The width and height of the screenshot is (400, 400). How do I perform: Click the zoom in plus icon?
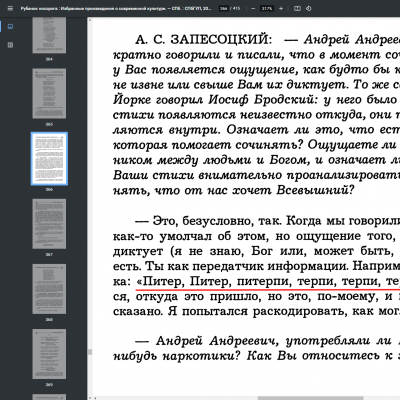281,9
